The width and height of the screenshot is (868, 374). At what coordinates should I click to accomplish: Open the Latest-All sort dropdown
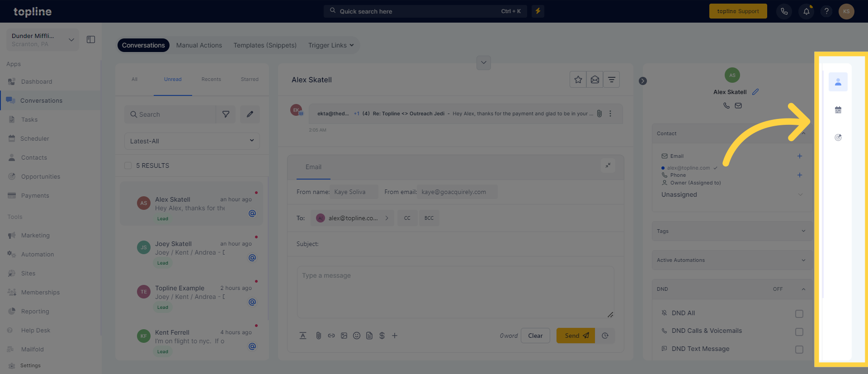(x=192, y=141)
